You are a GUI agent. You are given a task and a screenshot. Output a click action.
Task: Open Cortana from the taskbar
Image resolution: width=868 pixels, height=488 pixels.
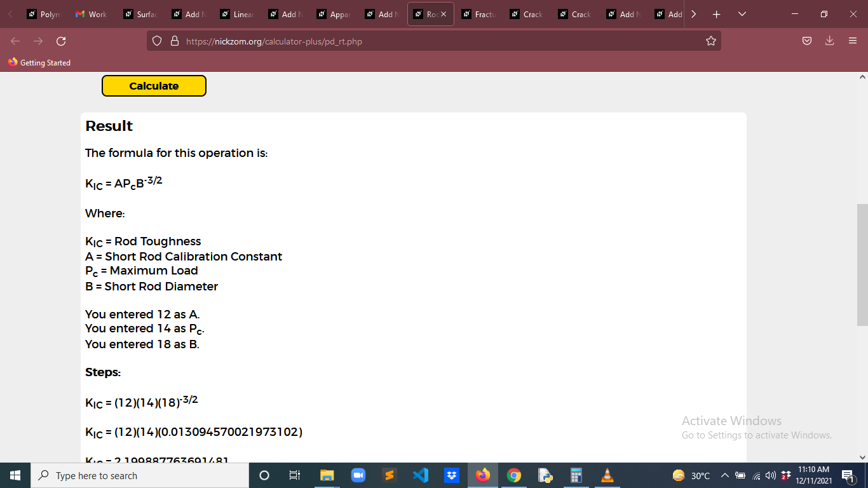point(264,475)
